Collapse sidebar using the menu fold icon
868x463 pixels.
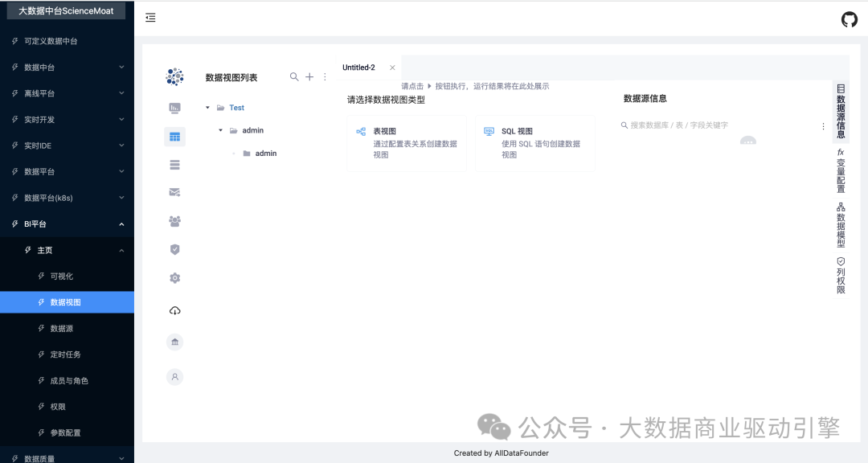(150, 18)
